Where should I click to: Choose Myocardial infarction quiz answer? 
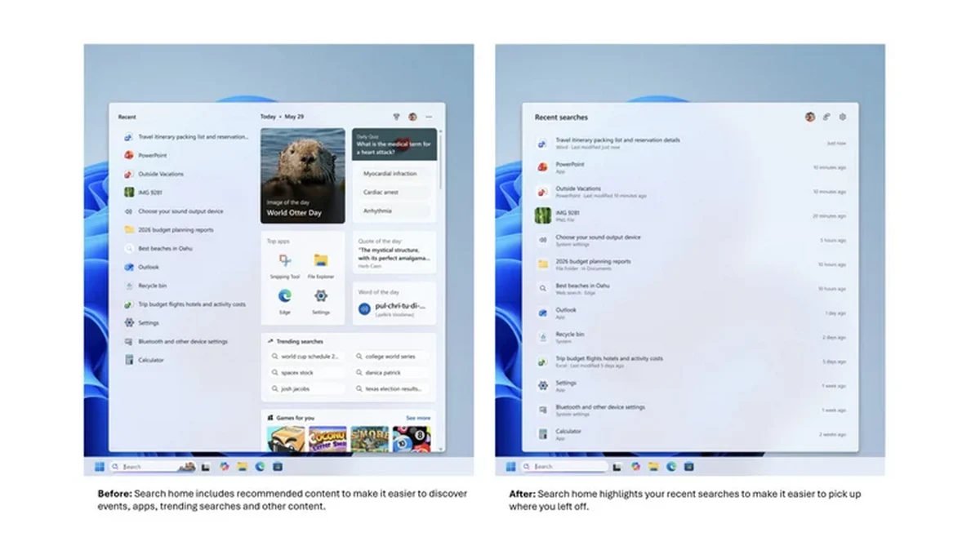pos(395,173)
